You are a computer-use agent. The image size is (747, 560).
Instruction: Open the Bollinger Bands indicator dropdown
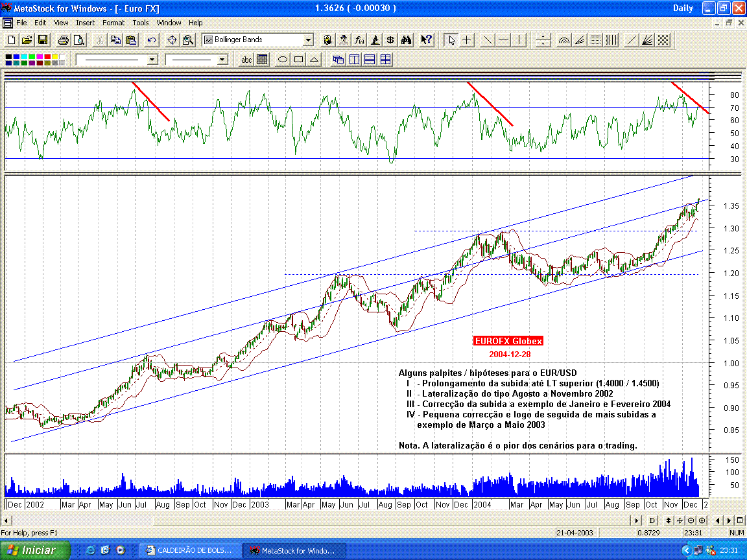pyautogui.click(x=308, y=40)
